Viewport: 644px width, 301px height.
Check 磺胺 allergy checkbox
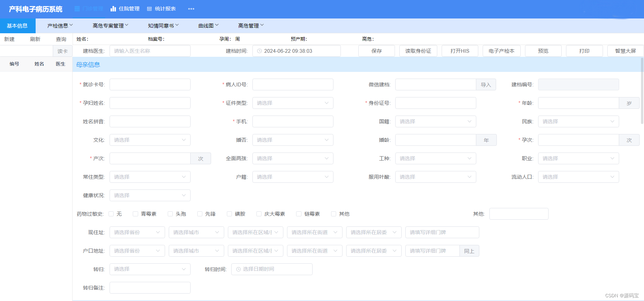pos(230,214)
